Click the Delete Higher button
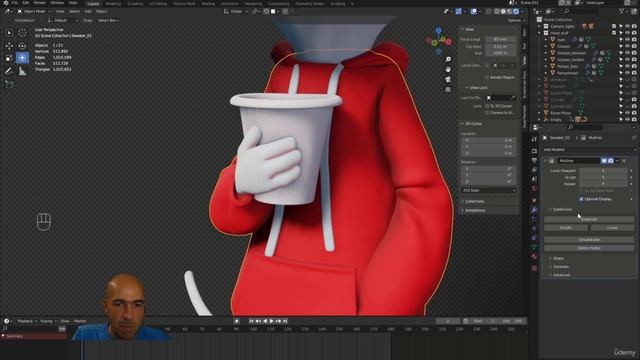Image resolution: width=640 pixels, height=360 pixels. pyautogui.click(x=589, y=248)
